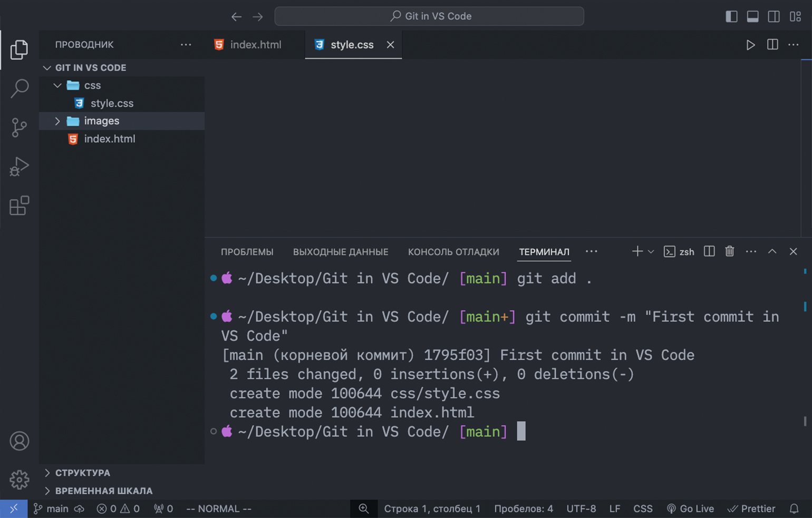Open Explorer panel more actions ellipsis

click(186, 45)
